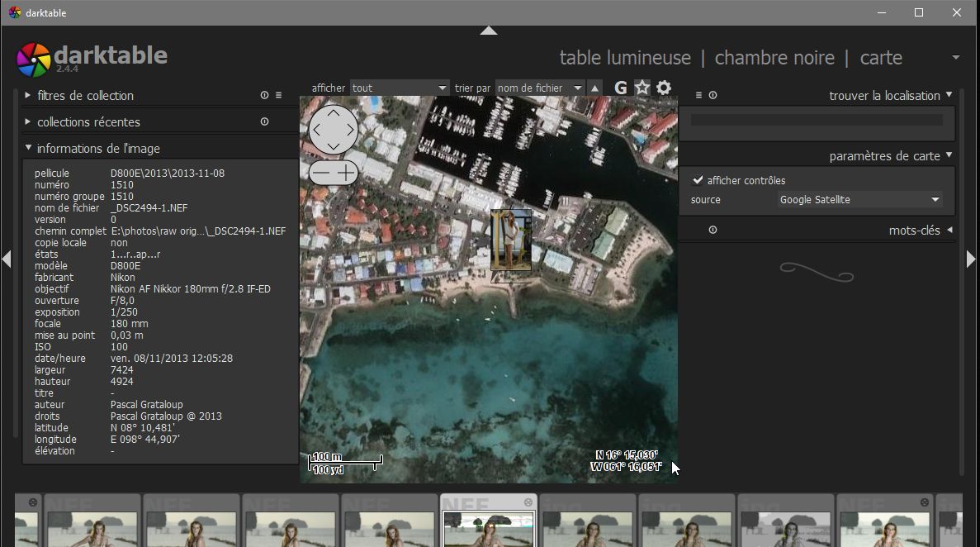Toggle image grouping with the G icon
The height and width of the screenshot is (547, 980).
(x=620, y=88)
